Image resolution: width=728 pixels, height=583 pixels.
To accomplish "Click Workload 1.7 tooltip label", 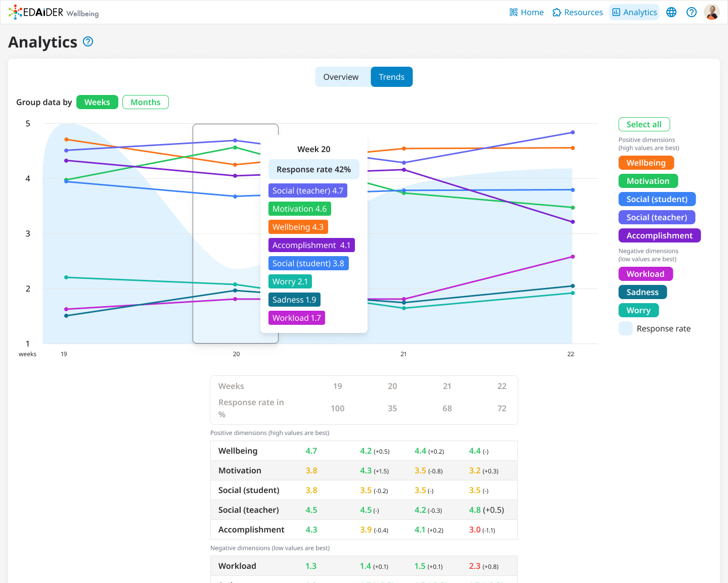I will coord(297,318).
